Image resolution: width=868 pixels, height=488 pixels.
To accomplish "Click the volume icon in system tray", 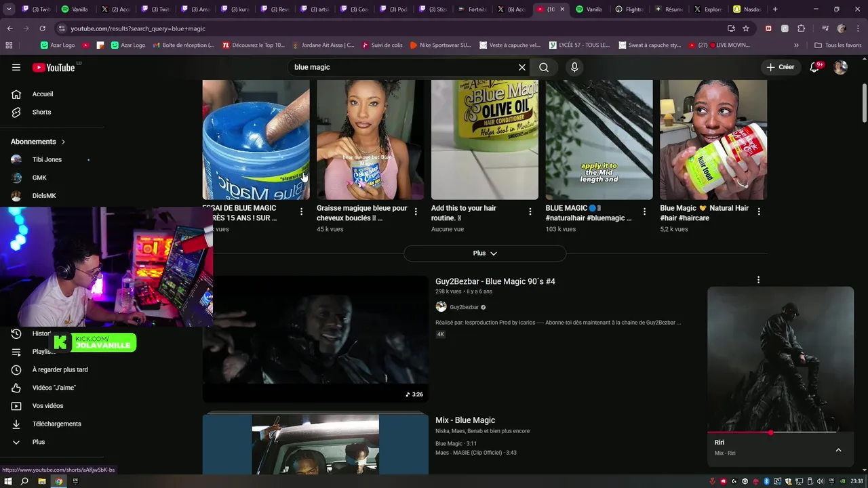I will pyautogui.click(x=821, y=481).
